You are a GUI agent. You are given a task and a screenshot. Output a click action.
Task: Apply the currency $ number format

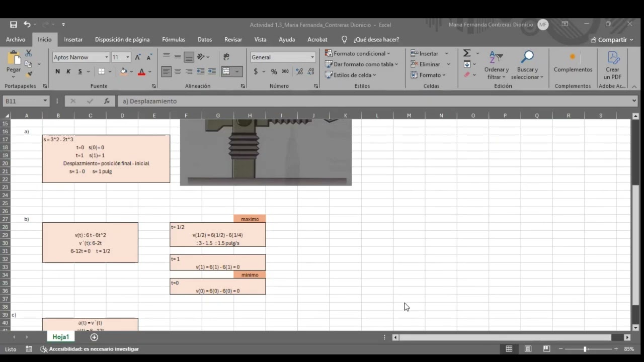pos(256,71)
